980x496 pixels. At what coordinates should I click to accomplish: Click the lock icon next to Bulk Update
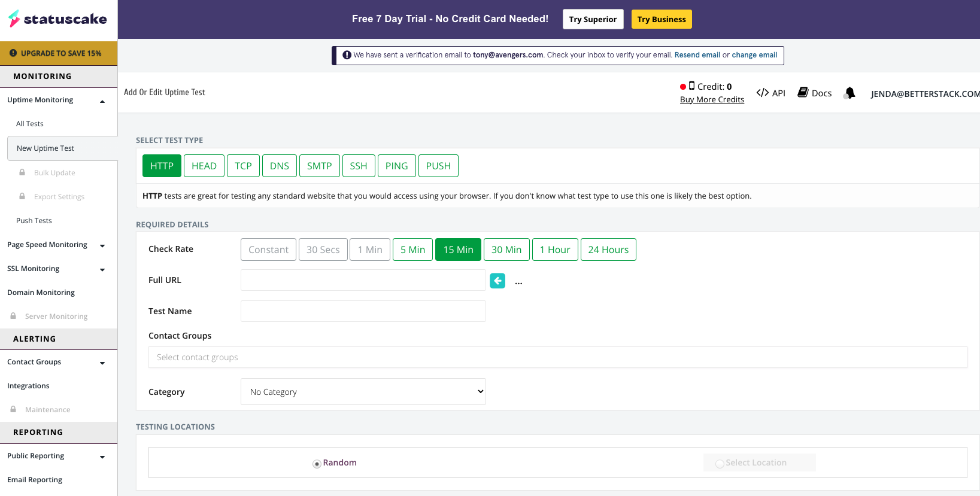(x=22, y=172)
